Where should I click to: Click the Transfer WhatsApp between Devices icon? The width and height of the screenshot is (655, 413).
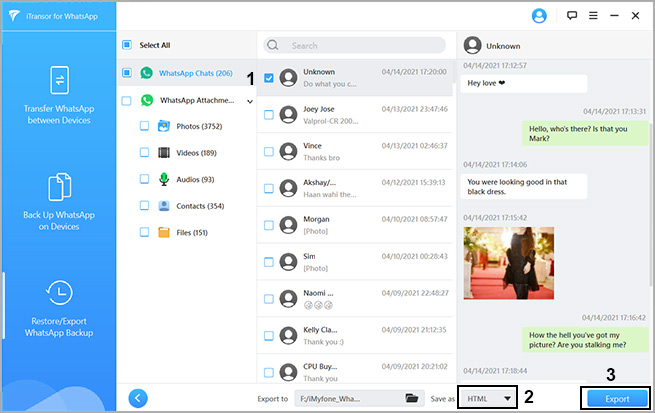58,80
